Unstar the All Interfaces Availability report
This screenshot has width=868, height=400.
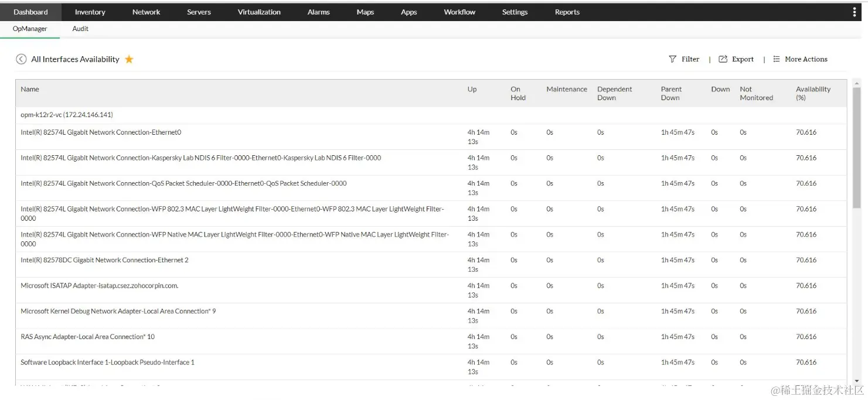(130, 59)
